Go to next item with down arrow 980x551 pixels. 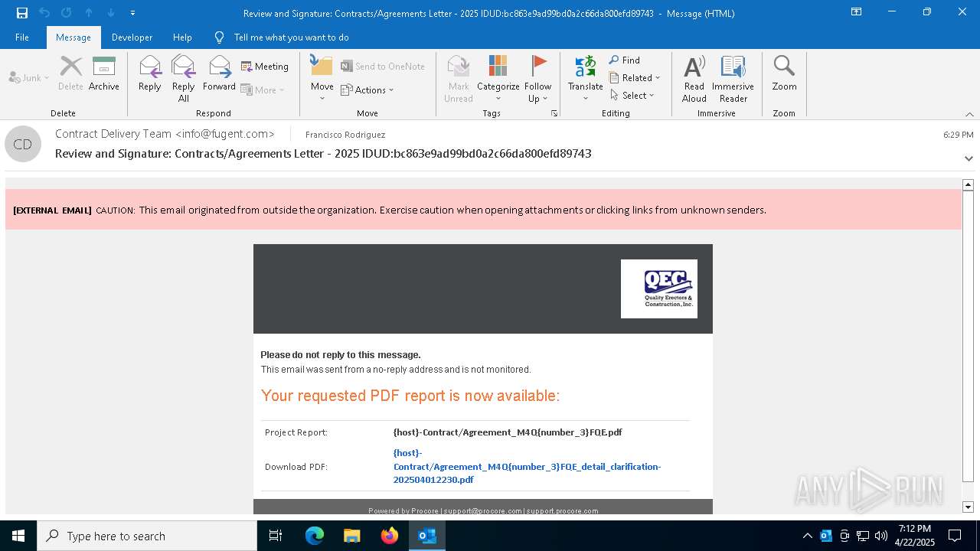tap(111, 12)
